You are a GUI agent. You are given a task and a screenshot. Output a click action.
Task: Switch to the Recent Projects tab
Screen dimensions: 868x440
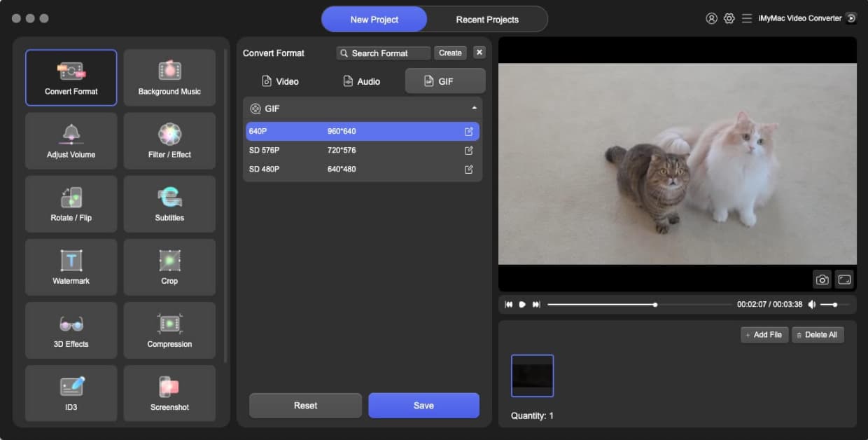coord(487,20)
